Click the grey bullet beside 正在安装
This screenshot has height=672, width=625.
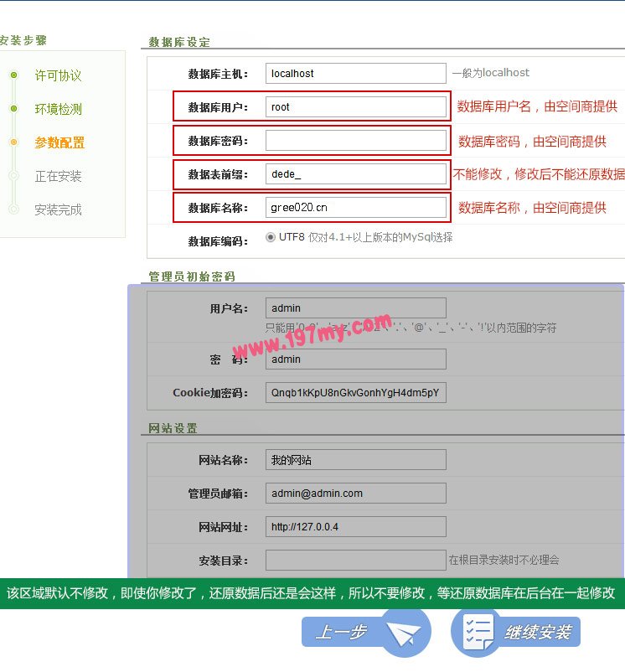pos(14,175)
